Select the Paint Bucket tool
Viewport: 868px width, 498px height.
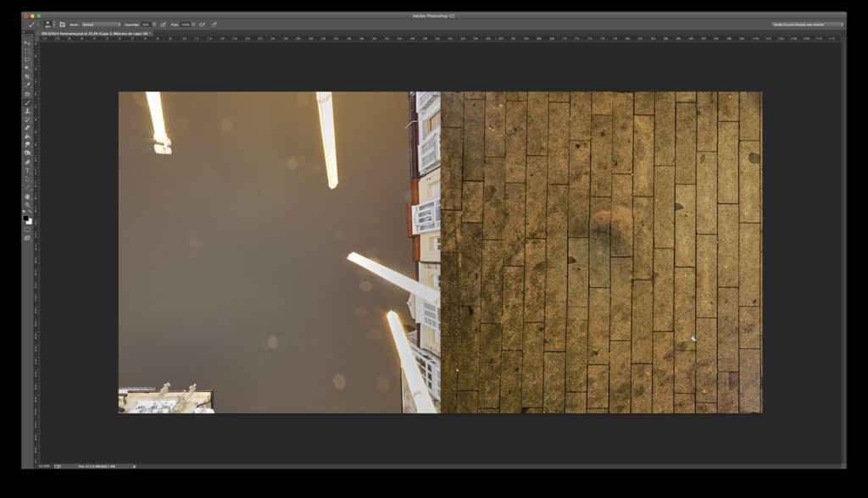pyautogui.click(x=27, y=136)
